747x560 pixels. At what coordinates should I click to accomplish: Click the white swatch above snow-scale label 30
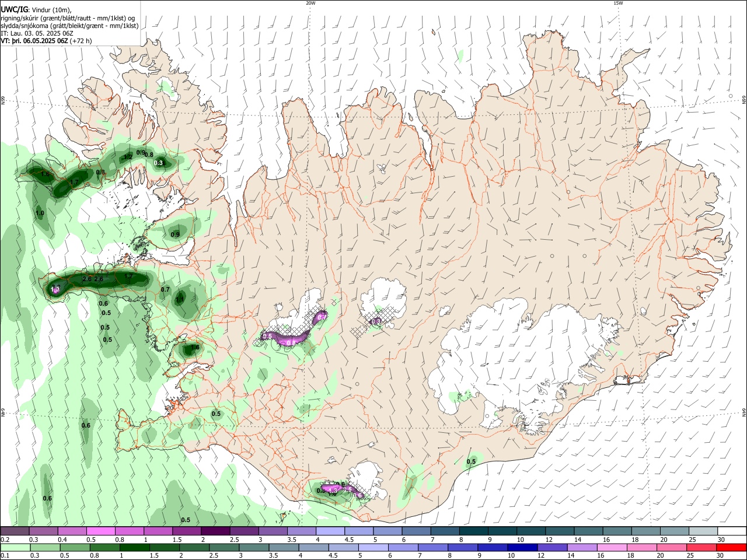coord(731,531)
